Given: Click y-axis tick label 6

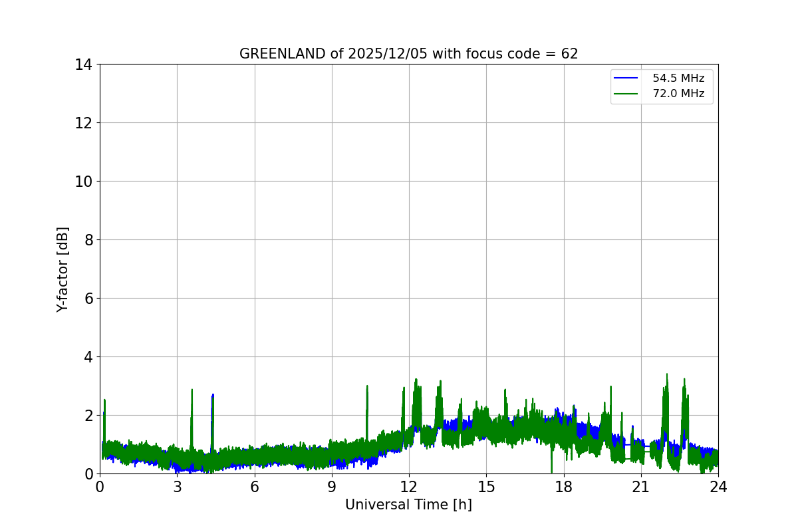Looking at the screenshot, I should click(89, 299).
